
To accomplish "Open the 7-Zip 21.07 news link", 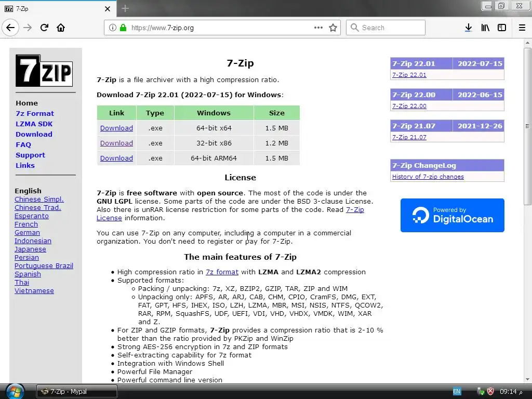I will (x=409, y=137).
